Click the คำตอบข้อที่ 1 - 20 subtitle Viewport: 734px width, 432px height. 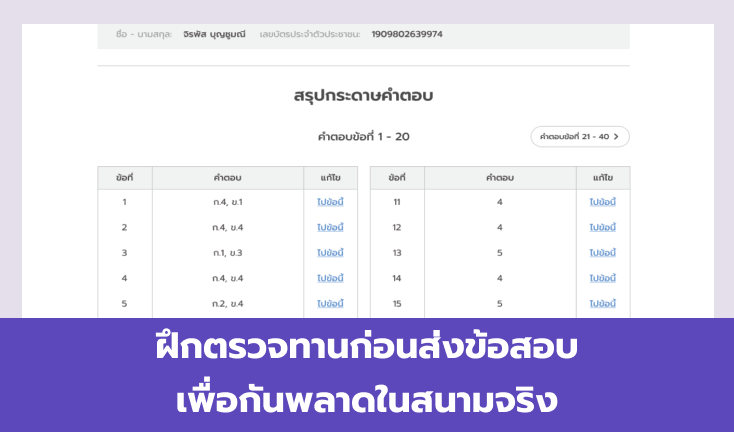click(363, 136)
